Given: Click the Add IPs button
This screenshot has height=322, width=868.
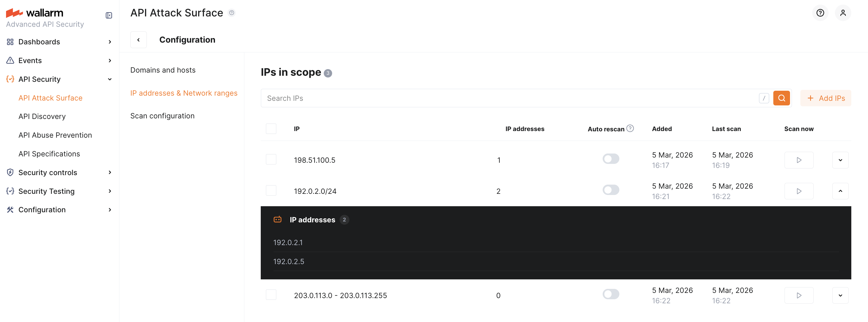Looking at the screenshot, I should tap(826, 98).
